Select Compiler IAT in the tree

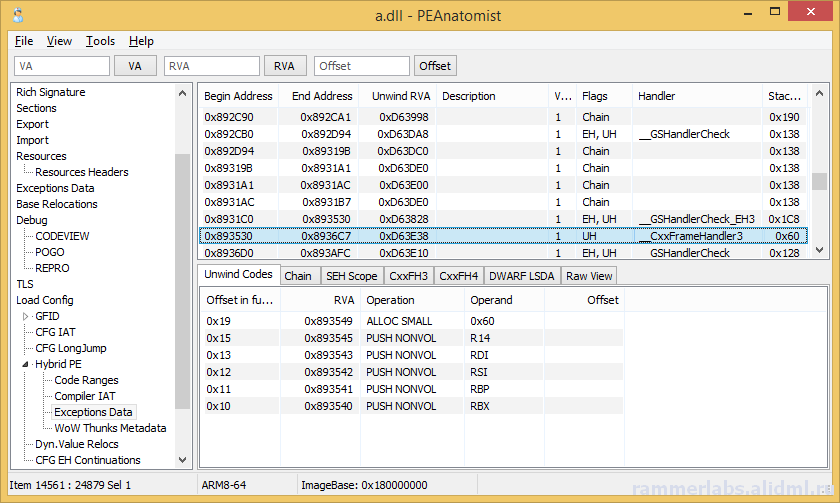click(86, 396)
